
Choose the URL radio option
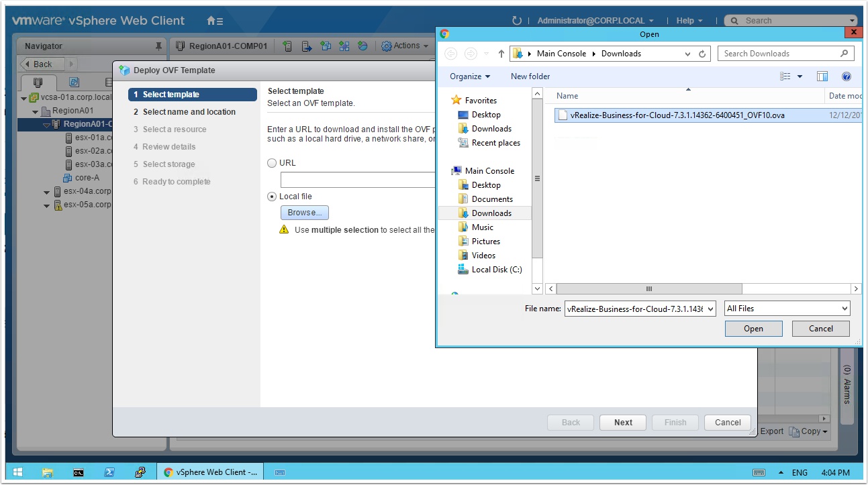coord(272,163)
